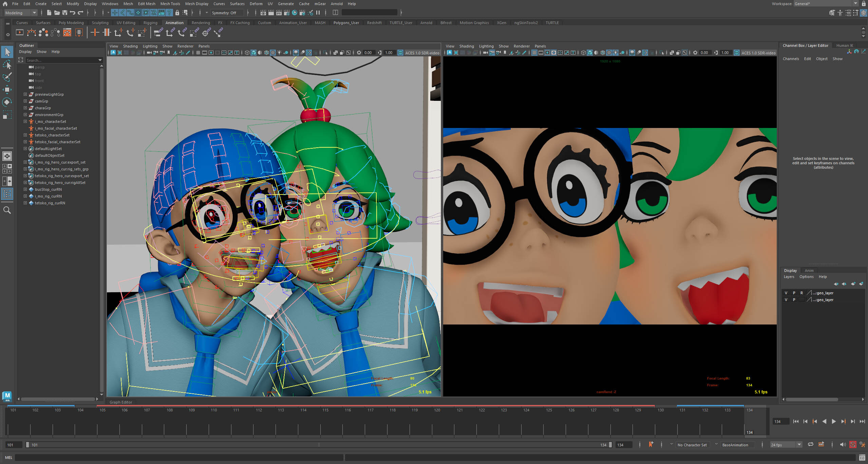Click the MEL command line input

coord(179,458)
